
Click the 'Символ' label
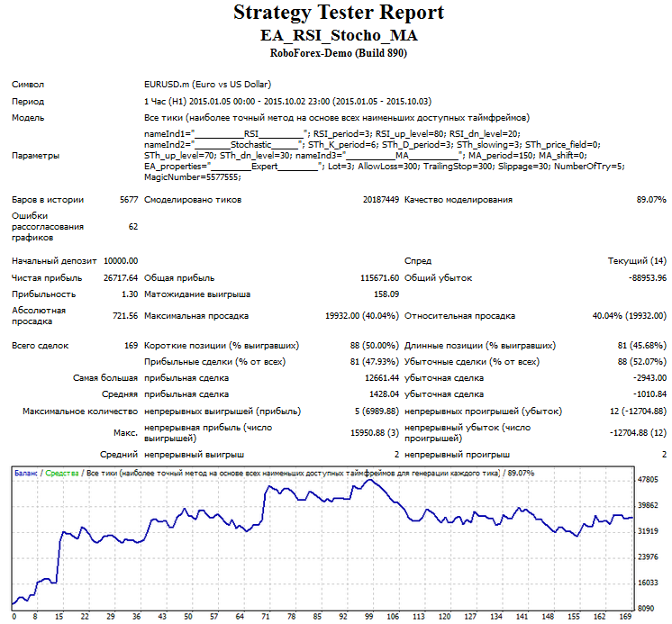pos(28,85)
